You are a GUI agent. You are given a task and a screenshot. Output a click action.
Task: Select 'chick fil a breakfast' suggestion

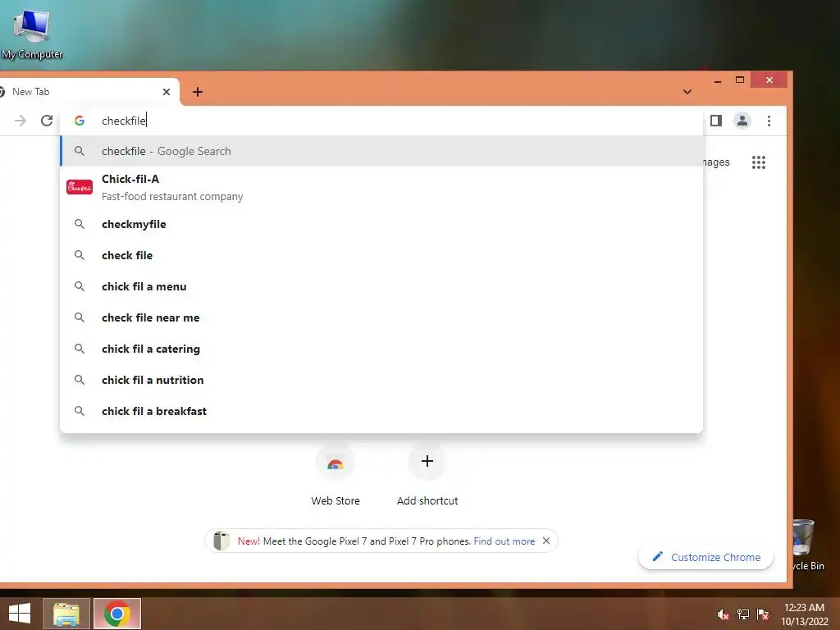[381, 411]
